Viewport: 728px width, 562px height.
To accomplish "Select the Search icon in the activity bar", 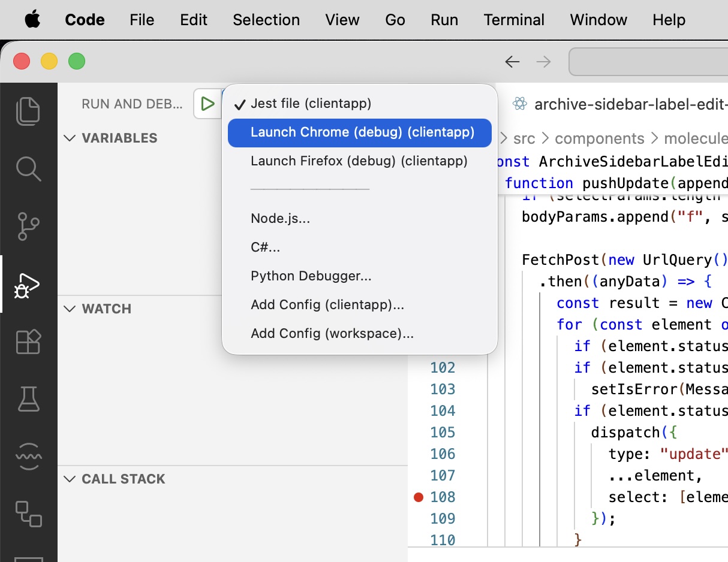I will pos(28,168).
